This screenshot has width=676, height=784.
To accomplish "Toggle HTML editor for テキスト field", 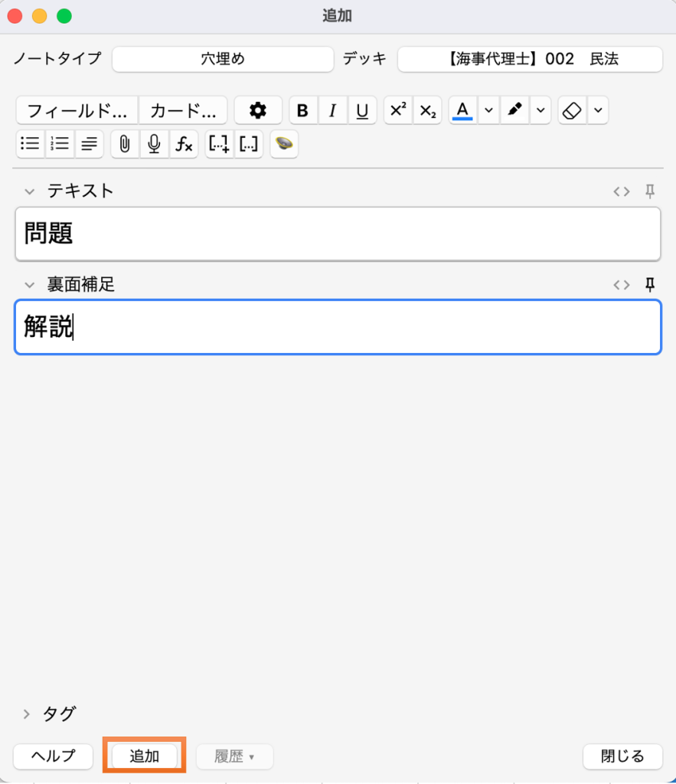I will click(x=621, y=191).
